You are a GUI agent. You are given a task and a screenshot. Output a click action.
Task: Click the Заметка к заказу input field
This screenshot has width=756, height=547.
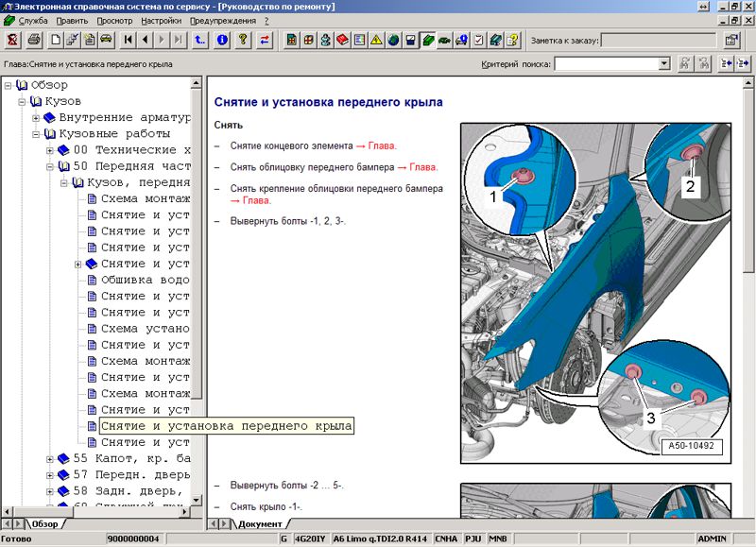click(x=658, y=40)
